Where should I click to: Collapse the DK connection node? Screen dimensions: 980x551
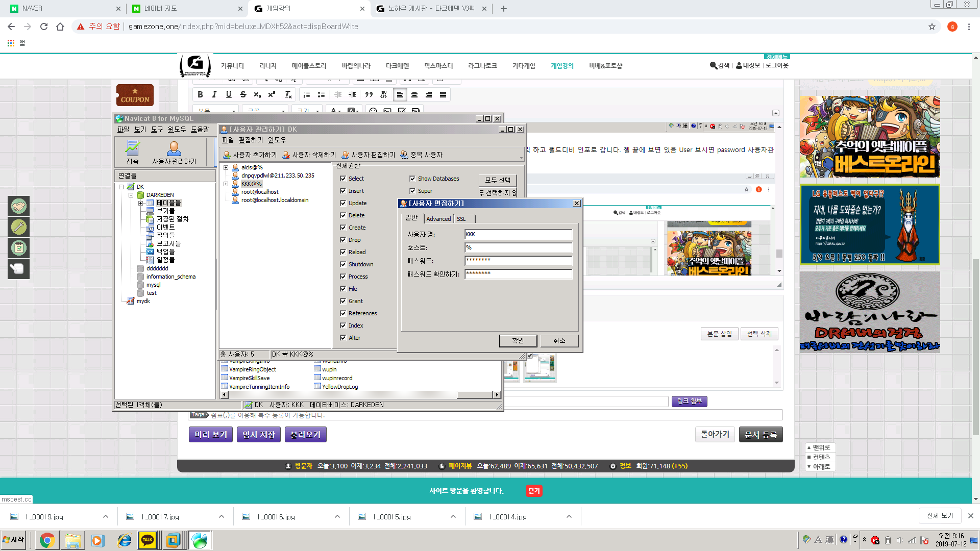[x=121, y=187]
